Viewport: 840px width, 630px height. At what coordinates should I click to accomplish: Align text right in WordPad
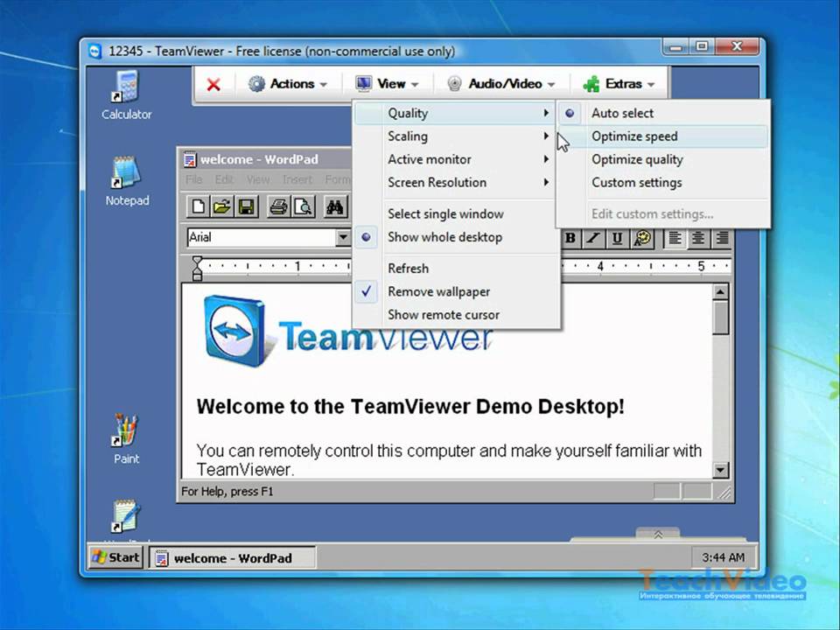pyautogui.click(x=722, y=237)
